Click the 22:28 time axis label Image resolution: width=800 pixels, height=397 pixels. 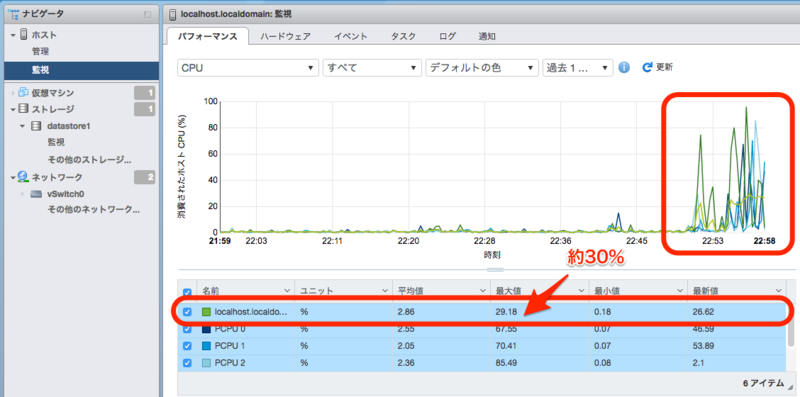coord(484,240)
